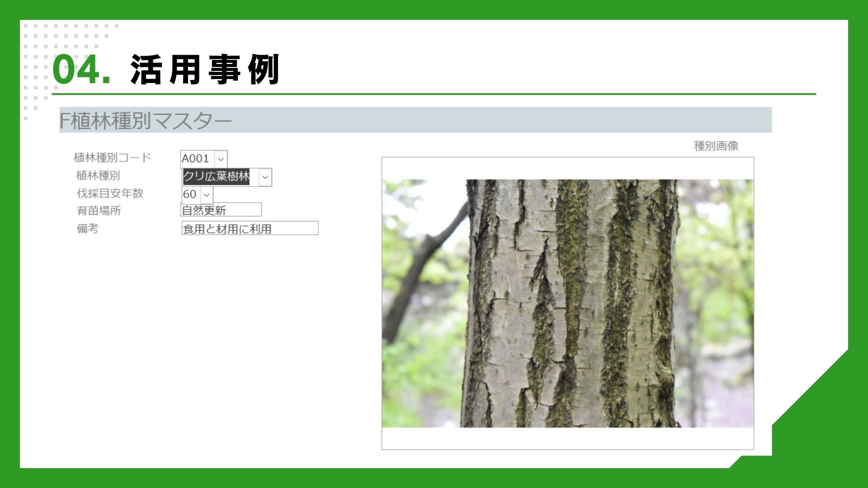Click the 種別画像 caption
The image size is (868, 488).
[716, 145]
